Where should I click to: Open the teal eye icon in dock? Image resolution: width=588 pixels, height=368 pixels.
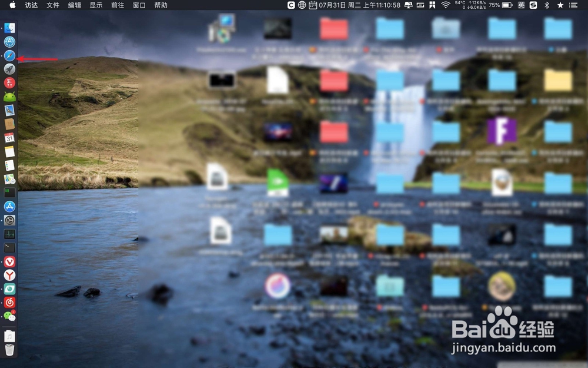click(x=9, y=289)
